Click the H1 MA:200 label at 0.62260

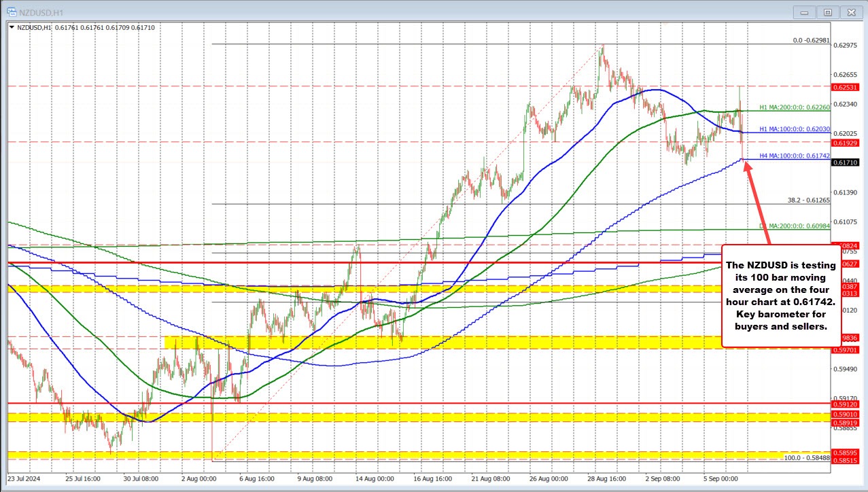pyautogui.click(x=792, y=107)
